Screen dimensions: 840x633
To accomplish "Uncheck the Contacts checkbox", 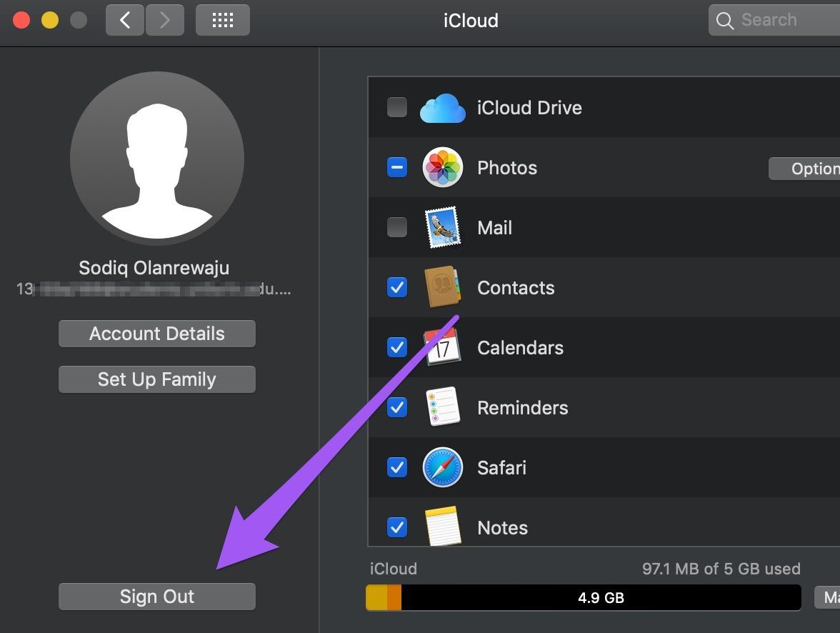I will pos(397,287).
